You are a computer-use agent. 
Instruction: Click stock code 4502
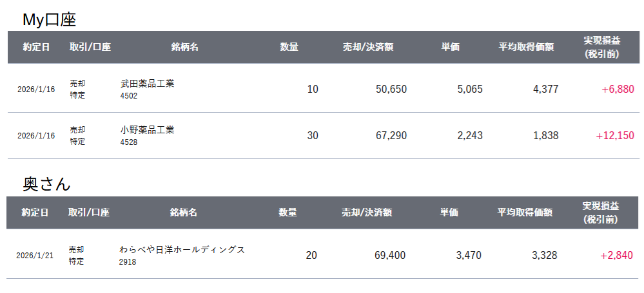click(129, 96)
